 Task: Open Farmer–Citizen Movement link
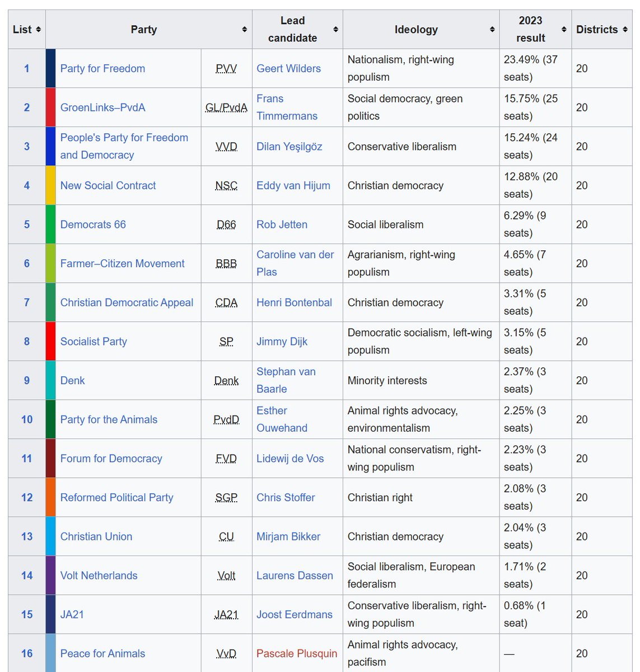[x=122, y=263]
